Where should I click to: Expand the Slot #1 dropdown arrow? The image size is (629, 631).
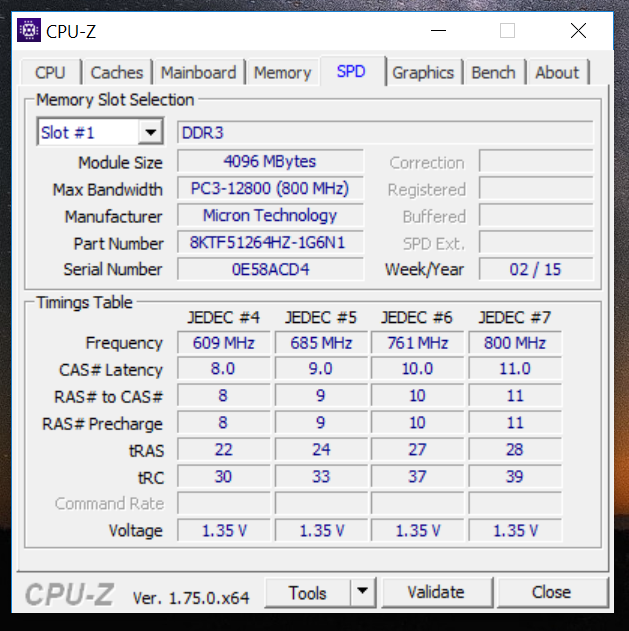coord(151,132)
